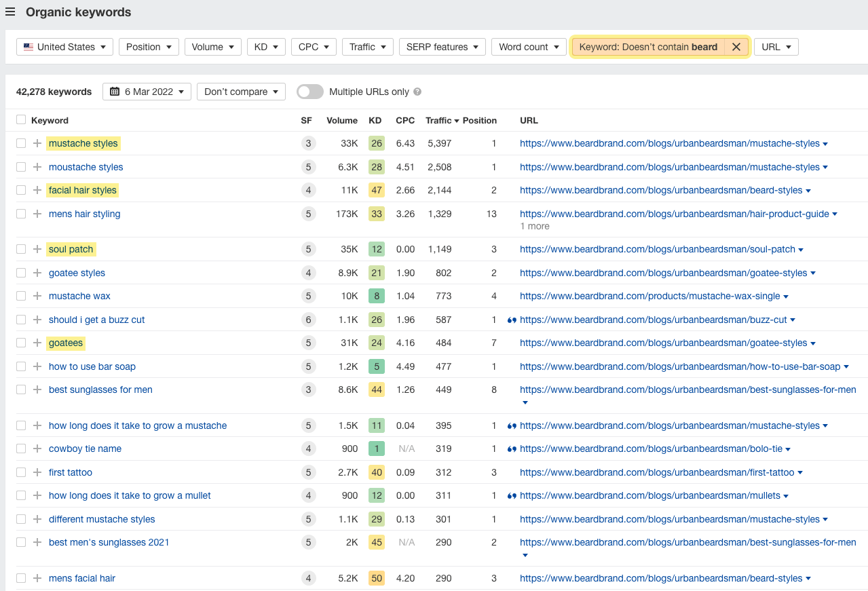
Task: Click the plus icon beside 'first tattoo'
Action: click(37, 472)
